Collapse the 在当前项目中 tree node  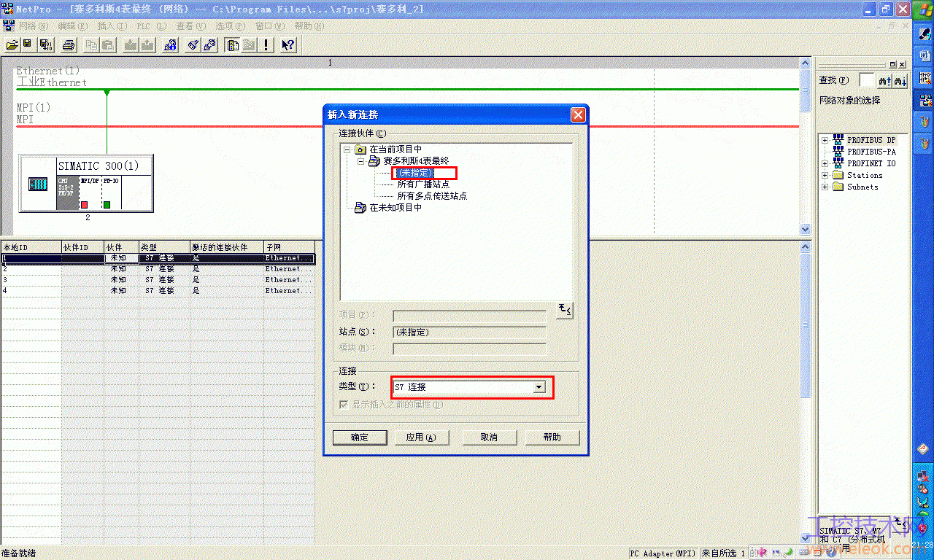(x=347, y=149)
